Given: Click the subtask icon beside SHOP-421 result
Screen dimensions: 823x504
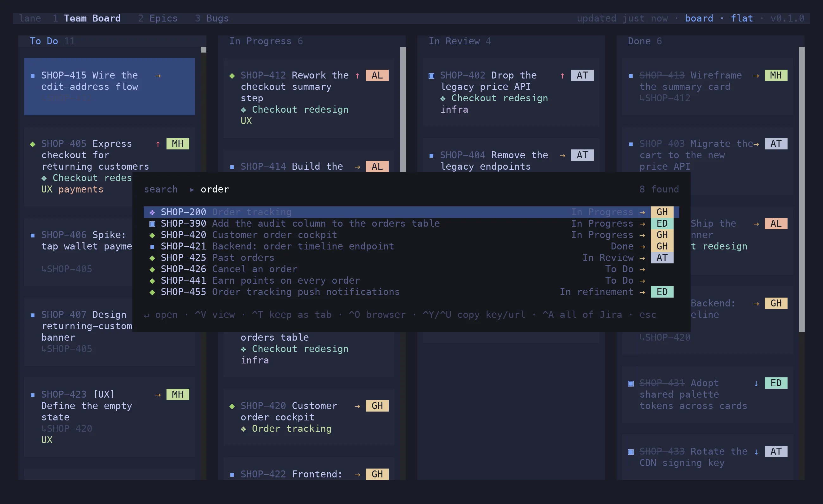Looking at the screenshot, I should pyautogui.click(x=152, y=247).
